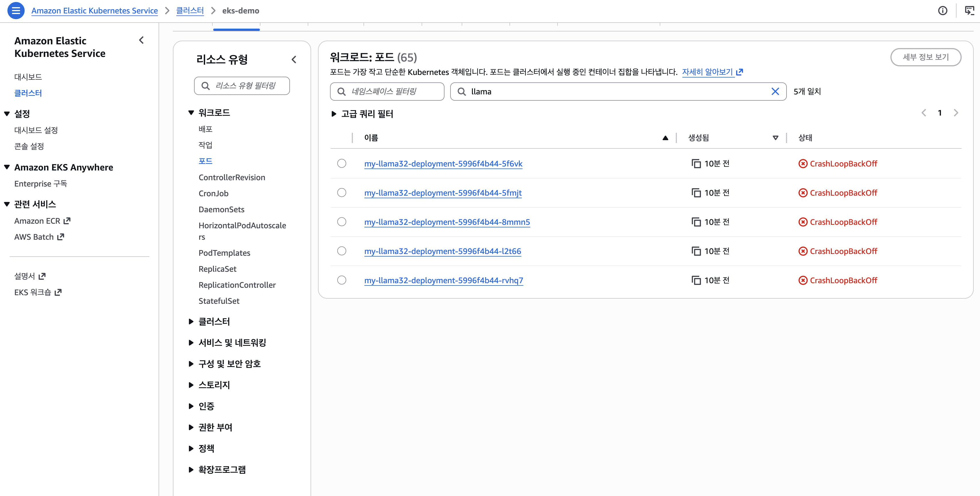The width and height of the screenshot is (980, 496).
Task: Open pod my-llama32-deployment-5996f4b44-5f6vk link
Action: (x=443, y=164)
